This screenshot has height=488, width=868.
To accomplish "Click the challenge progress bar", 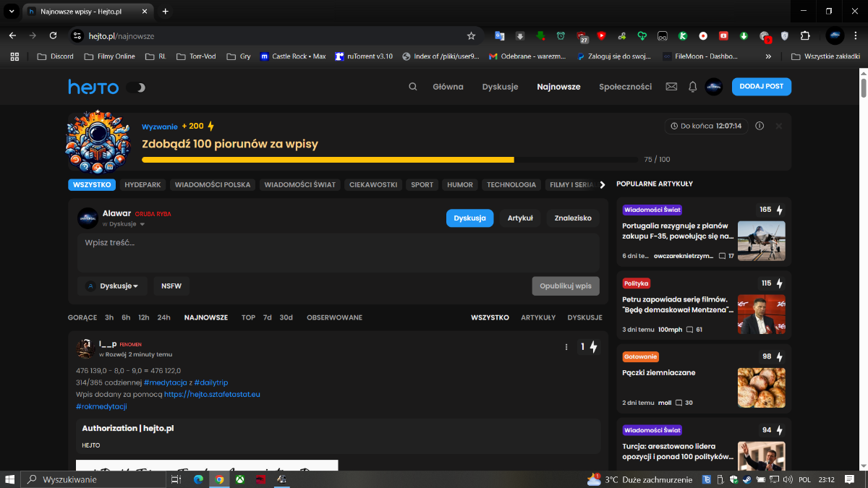I will coord(391,159).
